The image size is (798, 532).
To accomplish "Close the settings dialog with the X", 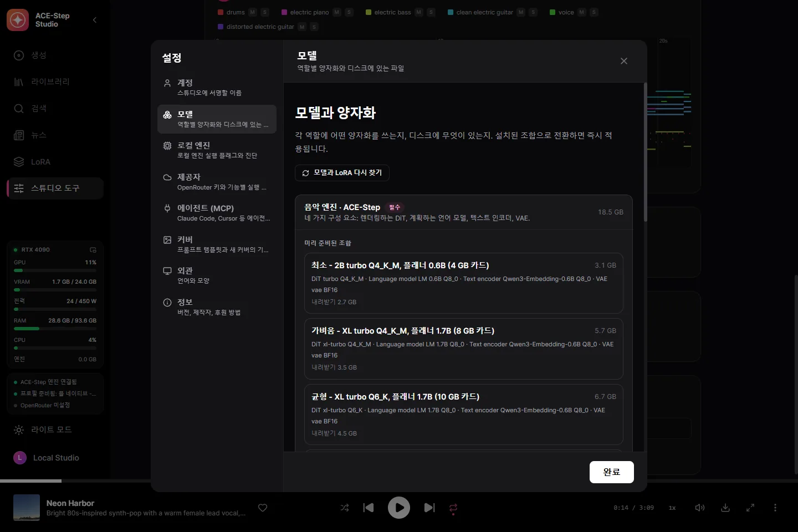I will pyautogui.click(x=624, y=61).
